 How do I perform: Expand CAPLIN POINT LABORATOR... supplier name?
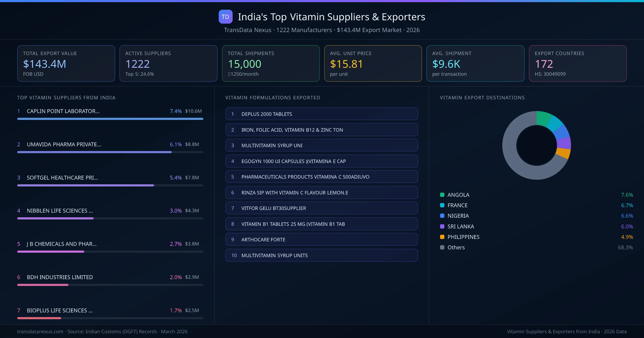pos(63,111)
